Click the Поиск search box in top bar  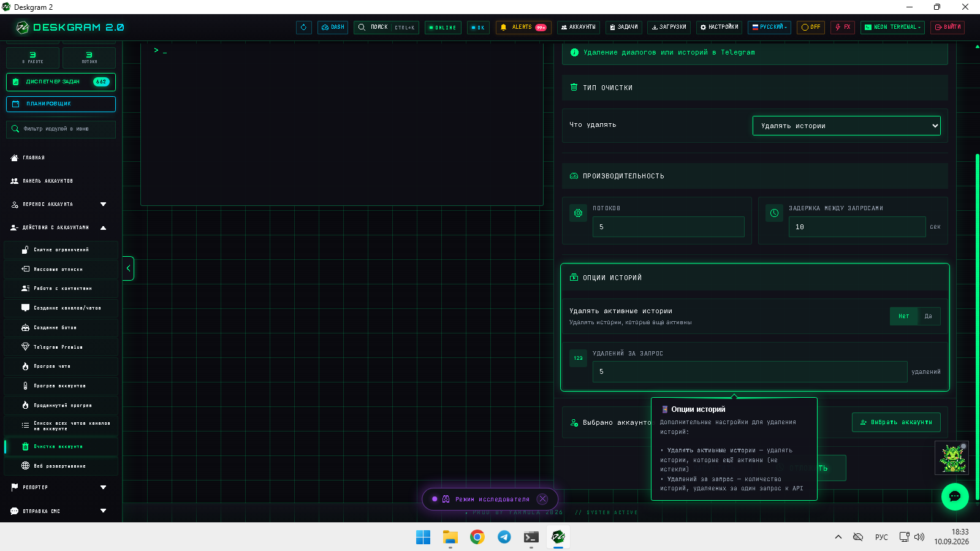pos(386,28)
